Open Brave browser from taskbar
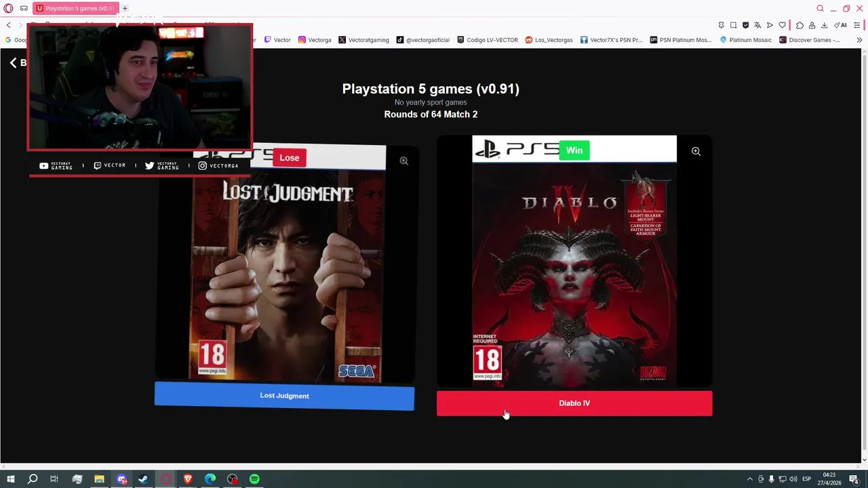Screen dimensions: 868x488 pos(188,479)
